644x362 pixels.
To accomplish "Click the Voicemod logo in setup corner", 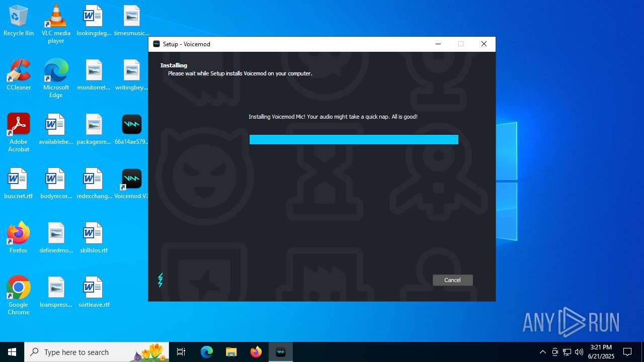I will point(160,280).
